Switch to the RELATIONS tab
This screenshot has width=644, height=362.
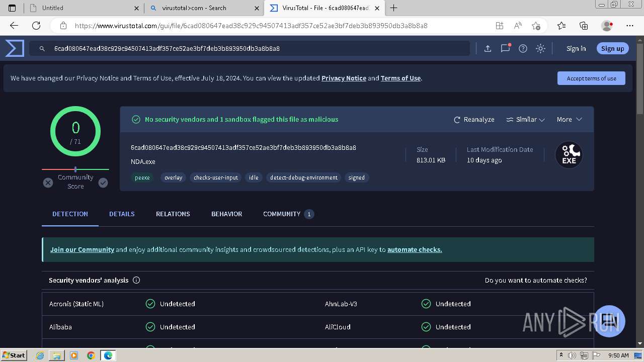click(x=173, y=214)
